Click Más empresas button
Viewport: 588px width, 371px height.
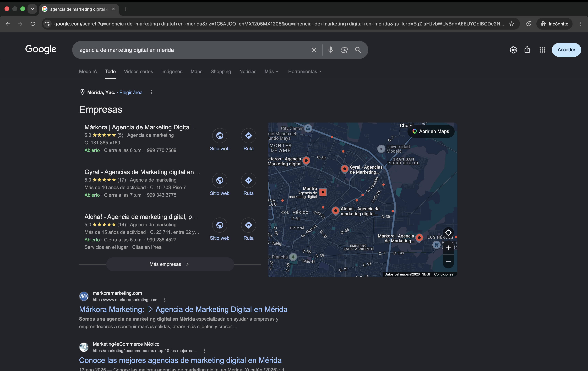tap(170, 264)
